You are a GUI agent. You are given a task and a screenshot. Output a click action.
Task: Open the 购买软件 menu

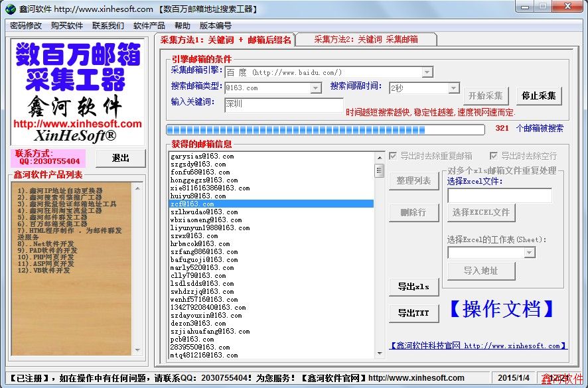[x=67, y=25]
